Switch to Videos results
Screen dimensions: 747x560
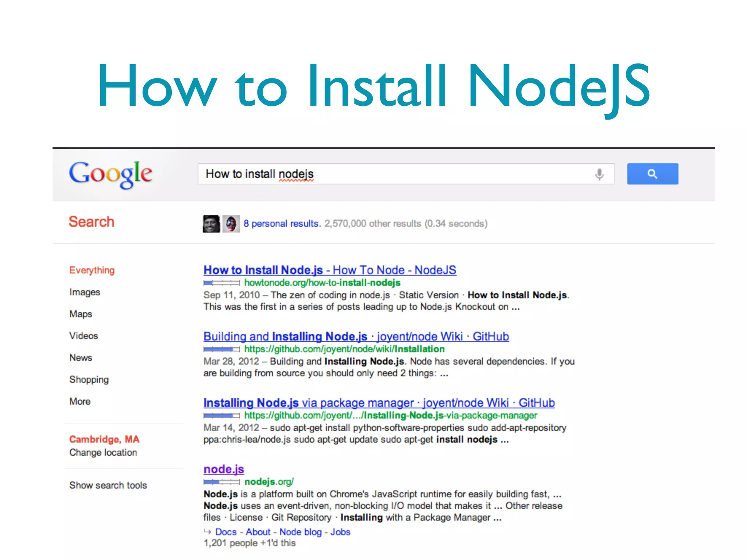(84, 336)
